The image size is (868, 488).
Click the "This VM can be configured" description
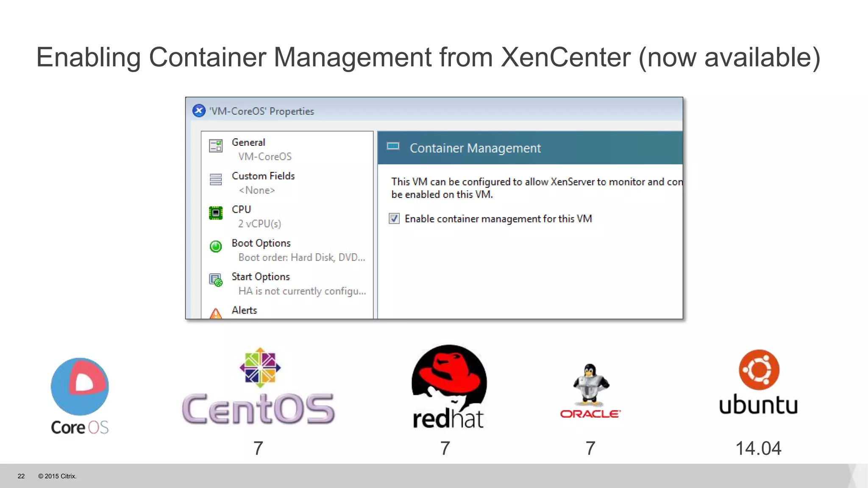pos(537,188)
